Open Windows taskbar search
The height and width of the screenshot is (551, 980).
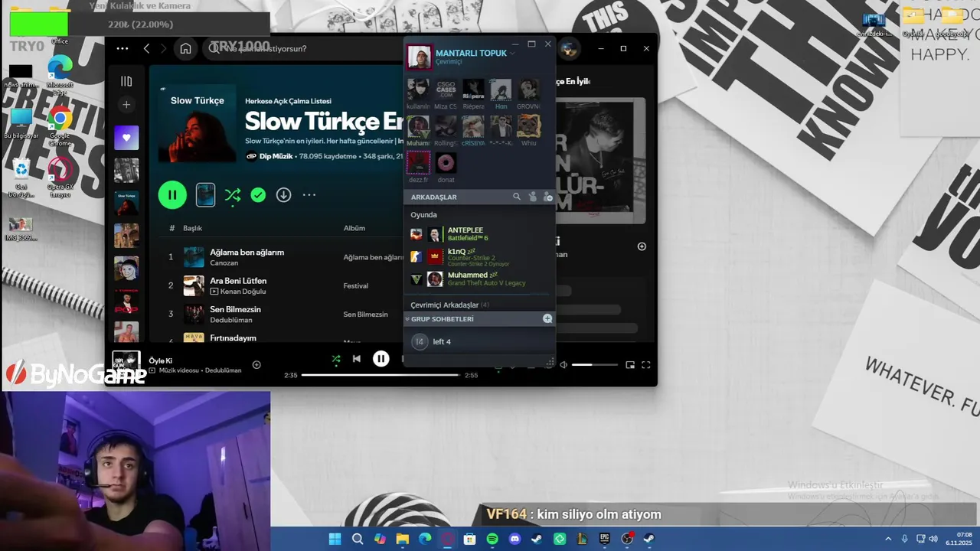(358, 539)
